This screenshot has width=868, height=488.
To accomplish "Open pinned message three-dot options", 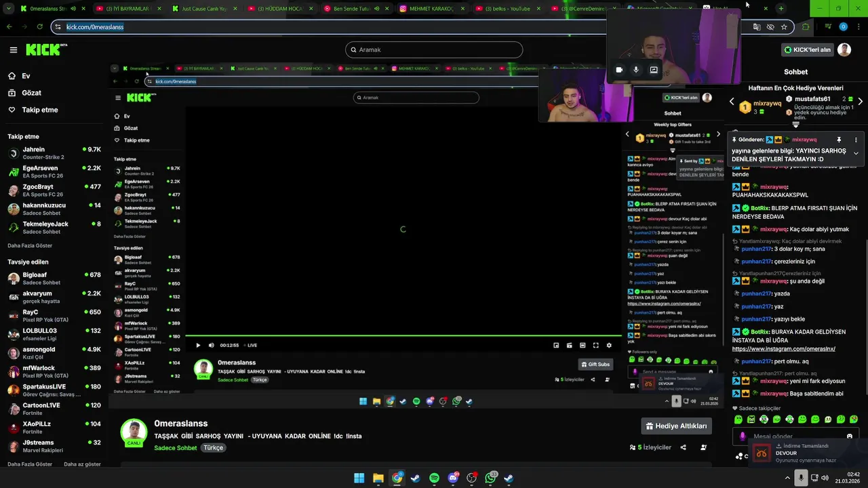I will click(856, 140).
